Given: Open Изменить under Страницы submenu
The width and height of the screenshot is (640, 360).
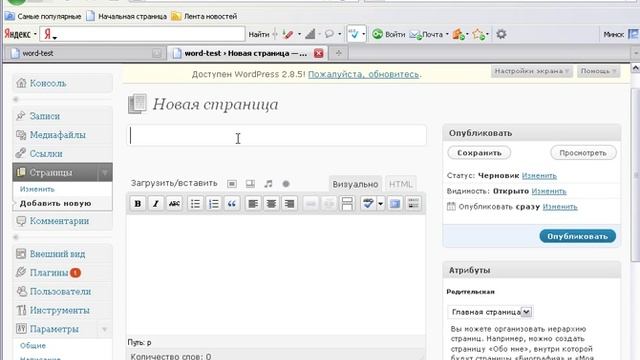Looking at the screenshot, I should [37, 189].
